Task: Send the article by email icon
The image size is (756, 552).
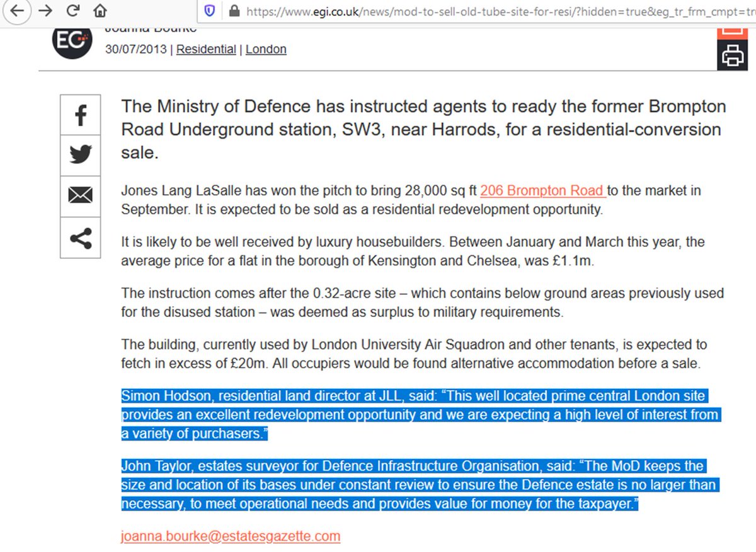Action: point(80,195)
